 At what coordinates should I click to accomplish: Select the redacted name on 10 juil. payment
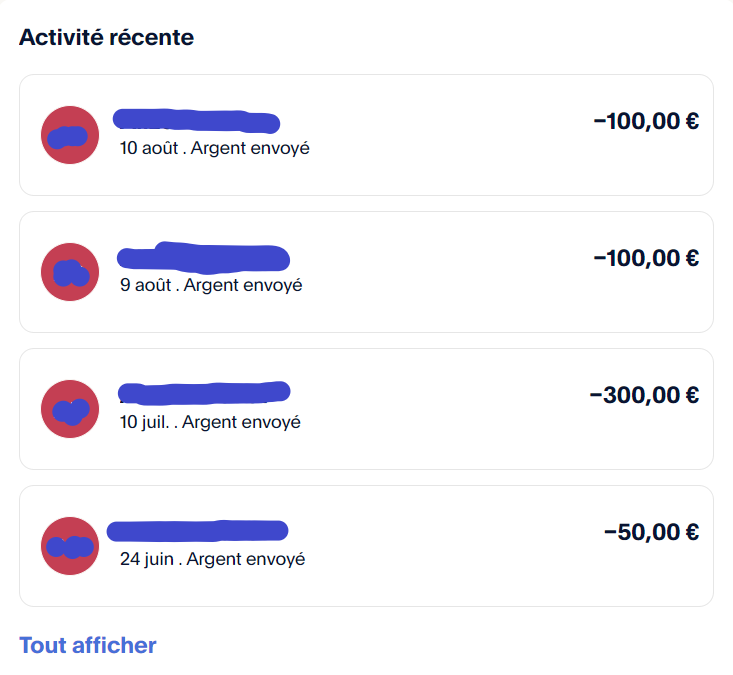(x=204, y=393)
